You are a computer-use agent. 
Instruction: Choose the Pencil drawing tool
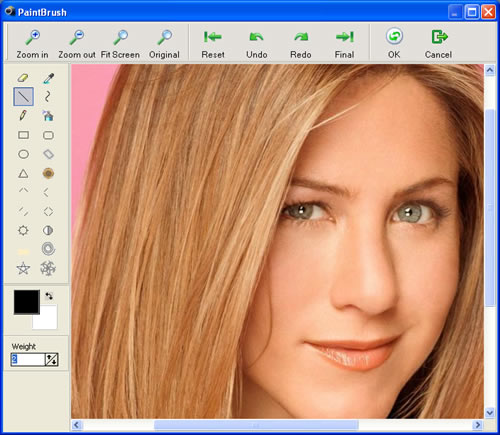(23, 115)
